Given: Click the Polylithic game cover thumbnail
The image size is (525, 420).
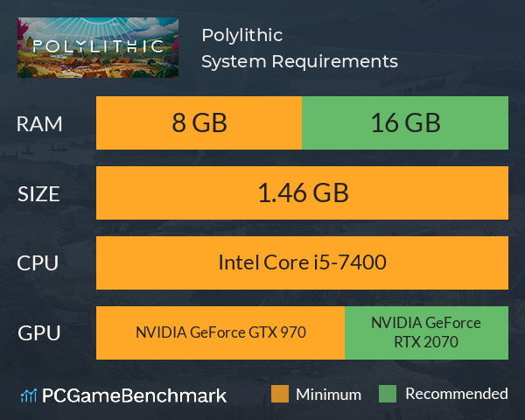Looking at the screenshot, I should click(x=98, y=47).
